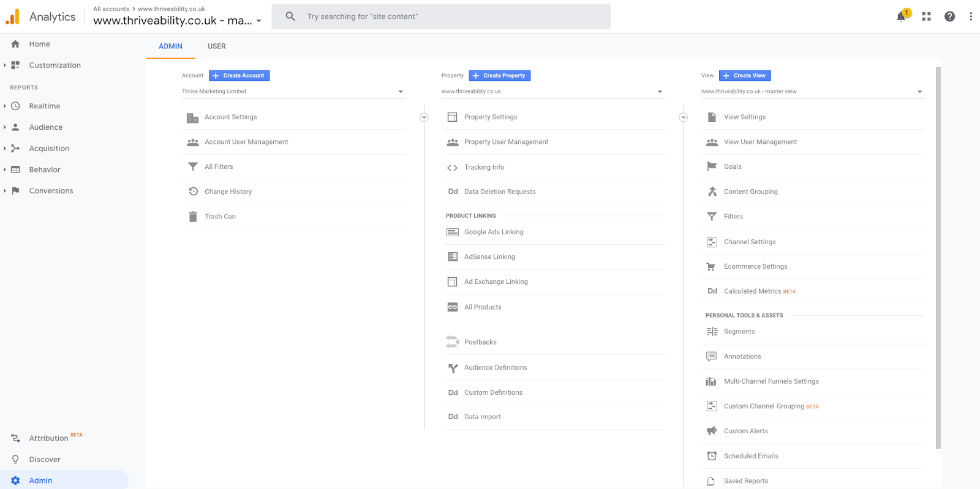The height and width of the screenshot is (489, 980).
Task: Click the Create Property button
Action: click(x=500, y=75)
